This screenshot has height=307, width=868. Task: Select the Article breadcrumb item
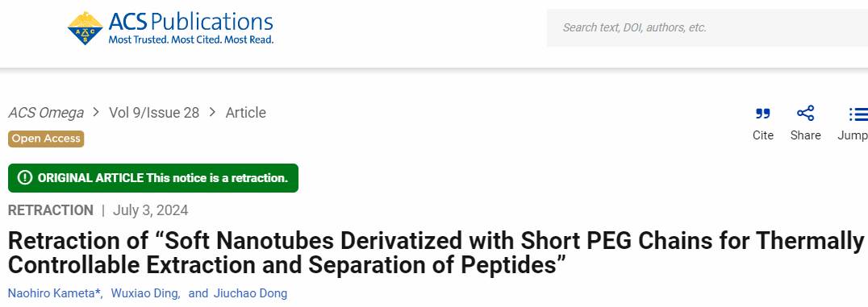246,113
